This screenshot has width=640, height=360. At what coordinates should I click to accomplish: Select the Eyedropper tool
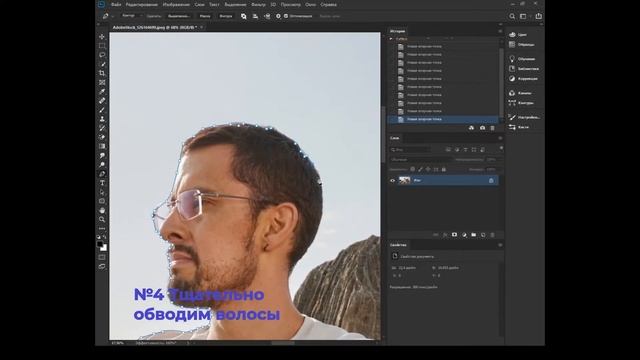click(102, 91)
